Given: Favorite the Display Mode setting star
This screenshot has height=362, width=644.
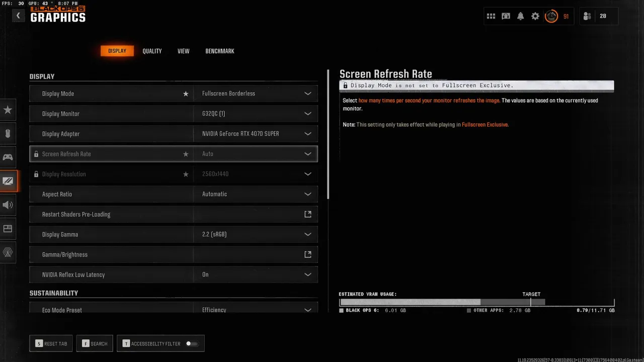Looking at the screenshot, I should (x=186, y=94).
